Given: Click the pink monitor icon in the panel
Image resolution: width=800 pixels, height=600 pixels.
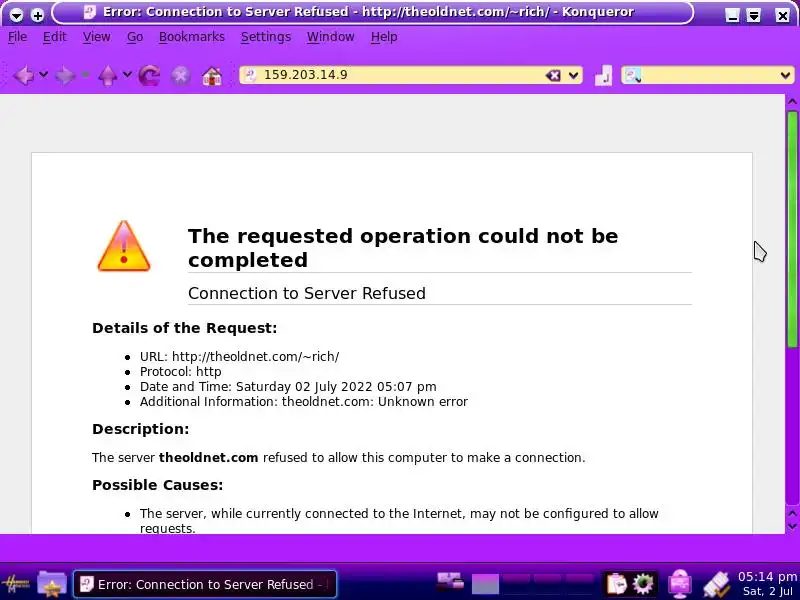Looking at the screenshot, I should tap(680, 583).
